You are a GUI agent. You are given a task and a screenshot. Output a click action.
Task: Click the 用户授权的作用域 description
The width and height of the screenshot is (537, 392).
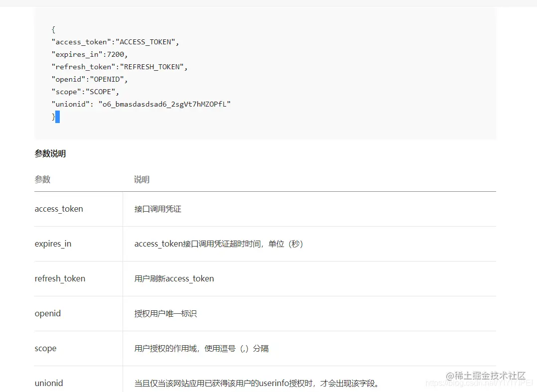point(201,349)
